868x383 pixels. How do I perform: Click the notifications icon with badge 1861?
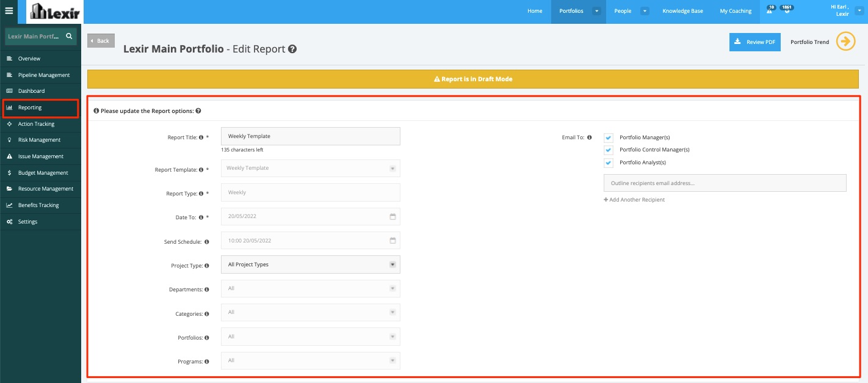786,10
